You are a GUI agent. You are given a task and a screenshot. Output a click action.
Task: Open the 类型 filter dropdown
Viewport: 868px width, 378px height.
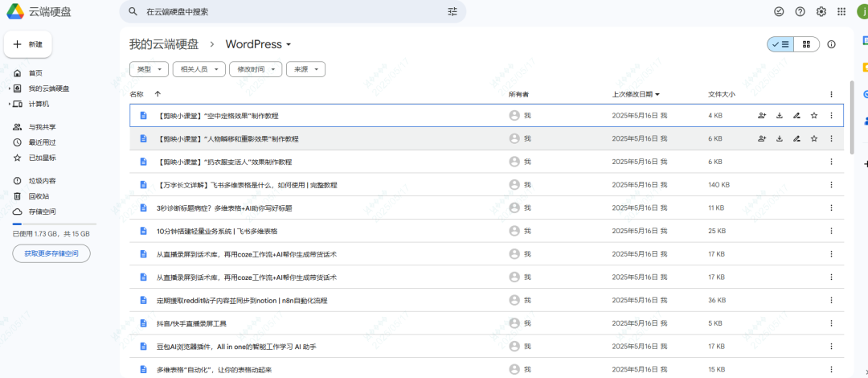[149, 69]
